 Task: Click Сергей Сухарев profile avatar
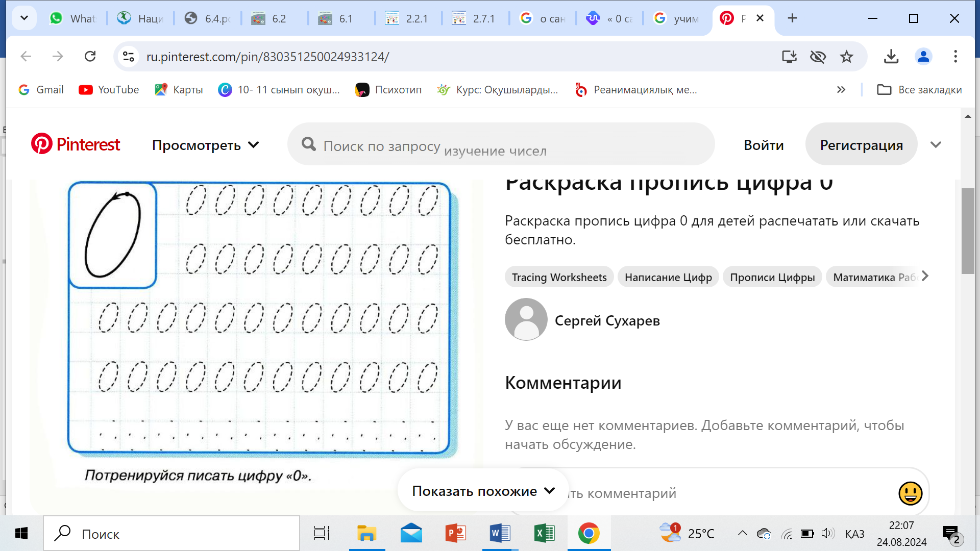click(x=526, y=320)
